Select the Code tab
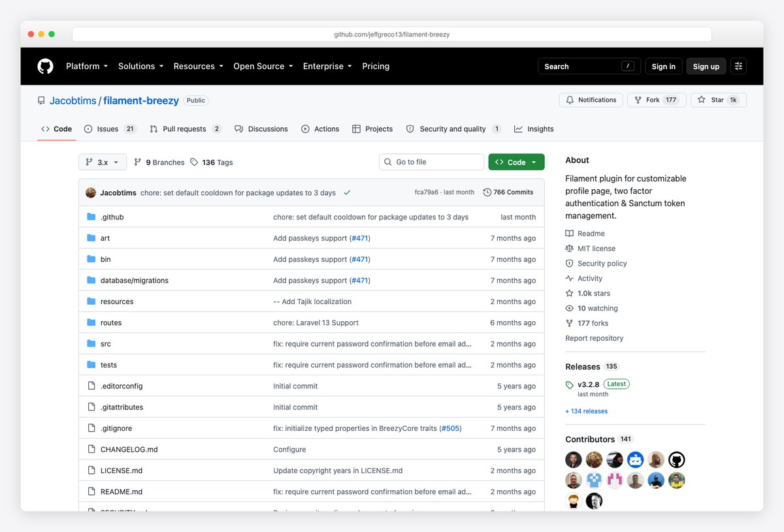The width and height of the screenshot is (784, 532). pos(56,129)
